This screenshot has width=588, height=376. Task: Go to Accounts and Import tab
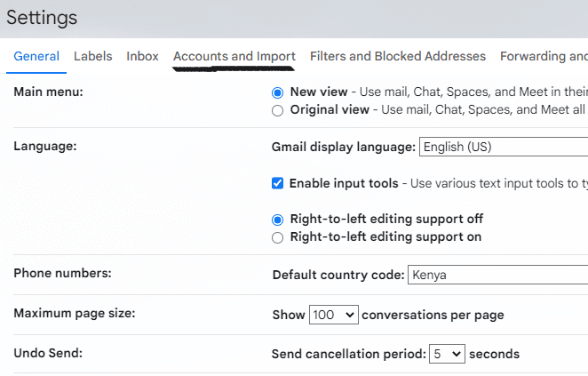click(234, 56)
